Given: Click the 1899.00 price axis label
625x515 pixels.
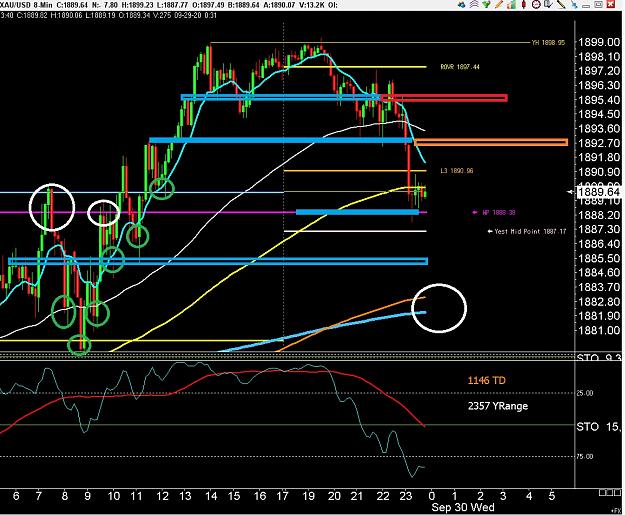Looking at the screenshot, I should tap(599, 42).
